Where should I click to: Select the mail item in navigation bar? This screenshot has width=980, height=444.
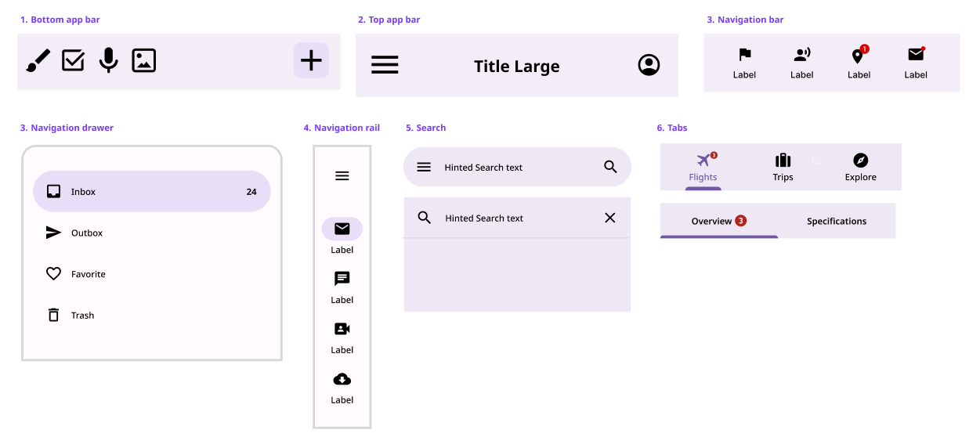[916, 63]
